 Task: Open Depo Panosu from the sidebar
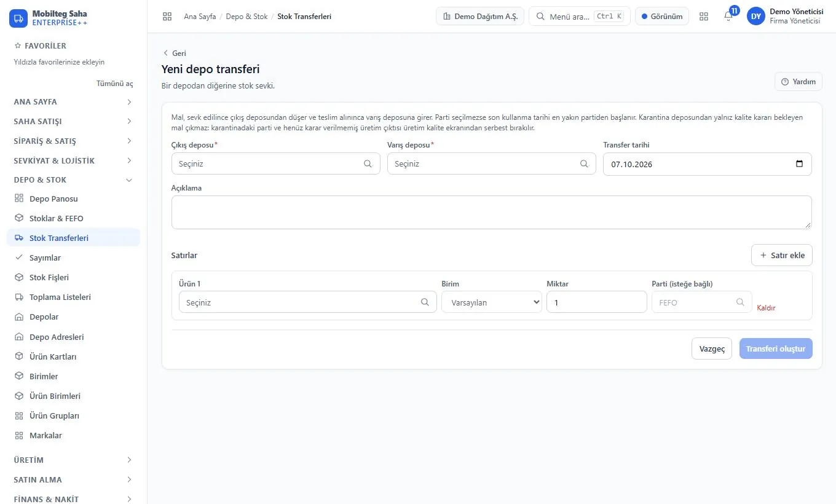click(73, 199)
